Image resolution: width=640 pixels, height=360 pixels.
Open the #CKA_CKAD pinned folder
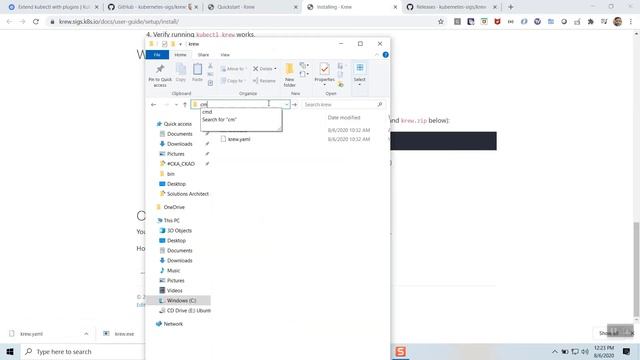[x=181, y=164]
